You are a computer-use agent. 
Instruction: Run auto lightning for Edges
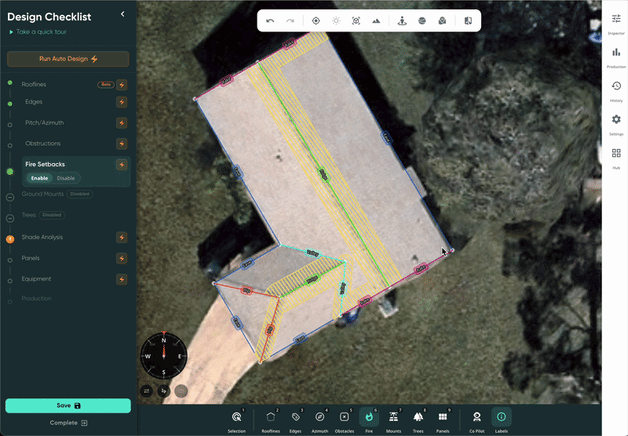(122, 102)
